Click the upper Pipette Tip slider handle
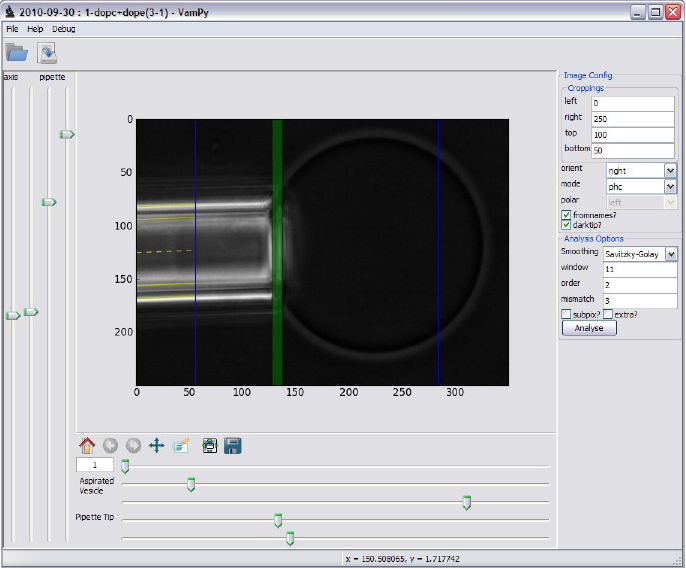This screenshot has height=568, width=686. pos(278,520)
